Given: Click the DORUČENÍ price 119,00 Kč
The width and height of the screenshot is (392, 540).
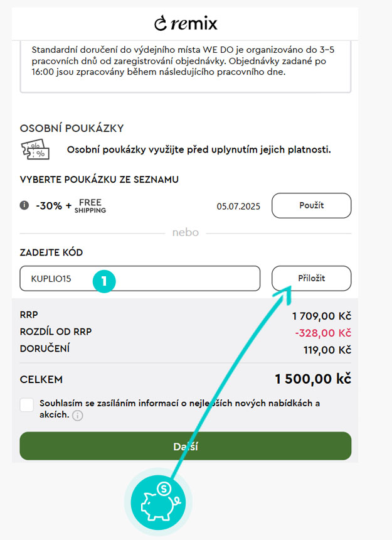Looking at the screenshot, I should [x=327, y=350].
